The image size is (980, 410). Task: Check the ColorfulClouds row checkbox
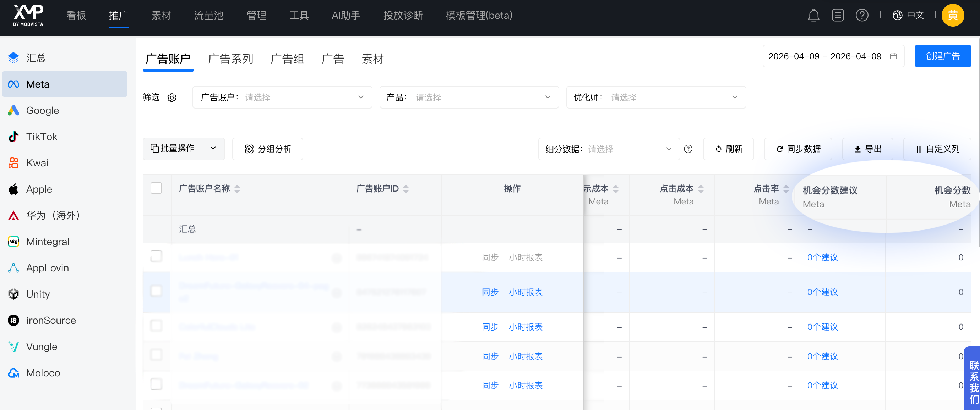click(x=156, y=325)
